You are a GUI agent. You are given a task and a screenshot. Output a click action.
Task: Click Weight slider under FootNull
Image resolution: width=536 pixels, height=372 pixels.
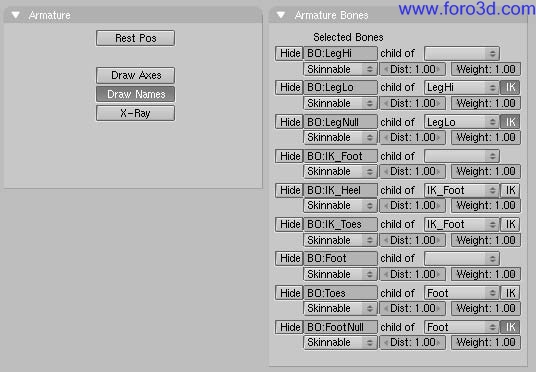pyautogui.click(x=486, y=343)
